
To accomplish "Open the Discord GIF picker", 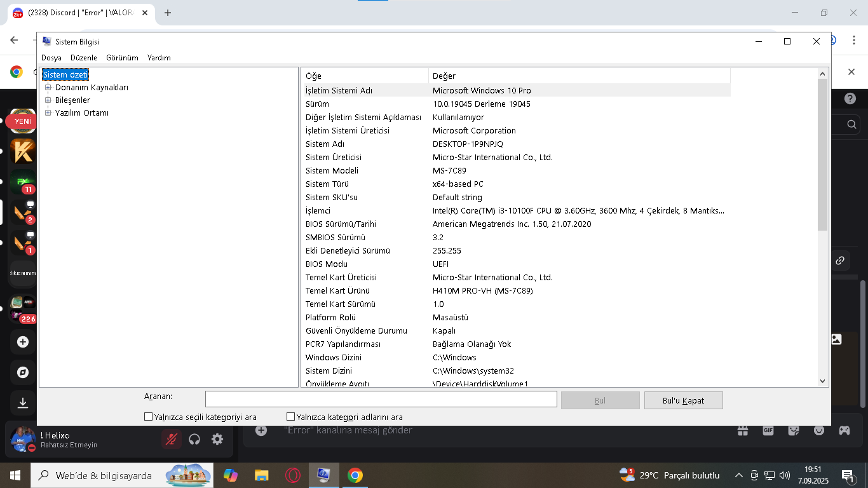I will pyautogui.click(x=768, y=430).
